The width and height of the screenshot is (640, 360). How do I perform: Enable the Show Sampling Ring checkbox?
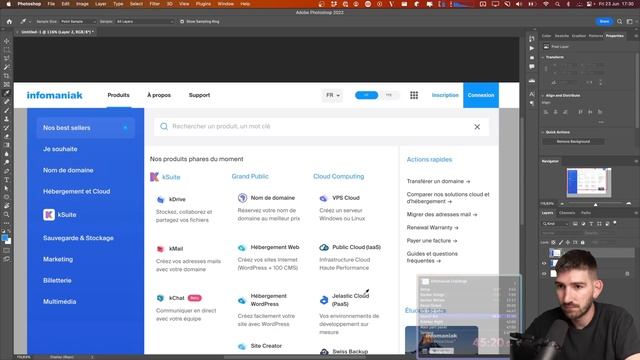pyautogui.click(x=182, y=21)
